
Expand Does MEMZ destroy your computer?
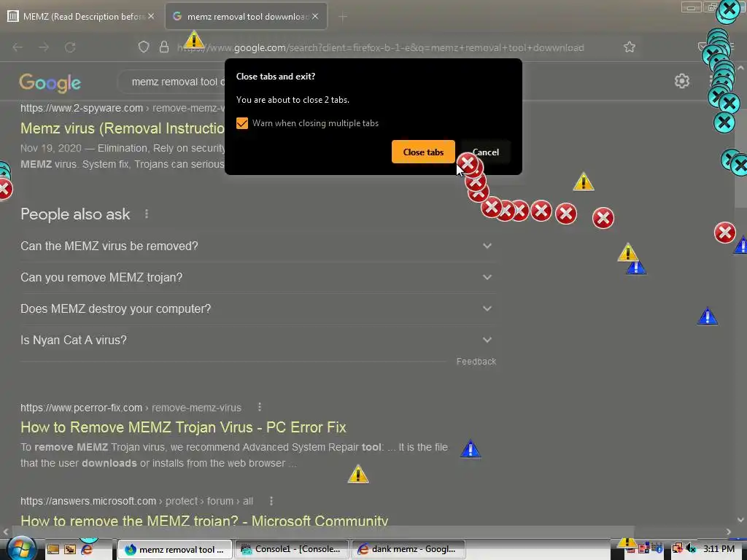click(258, 309)
